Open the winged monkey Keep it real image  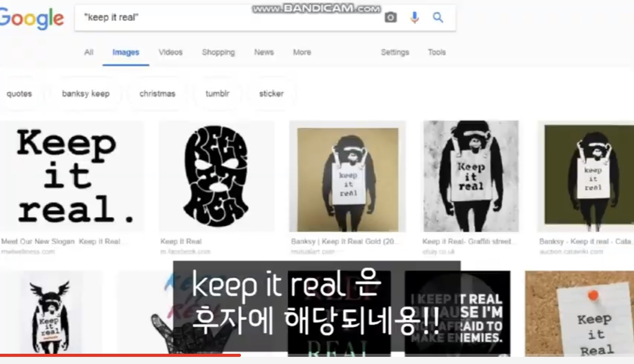[51, 313]
